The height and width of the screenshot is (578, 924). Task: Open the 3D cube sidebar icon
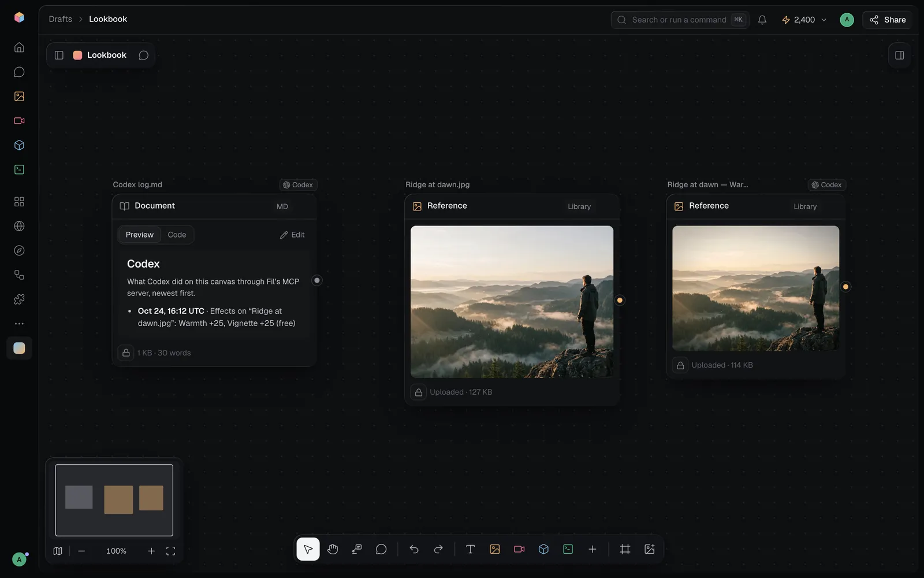(19, 145)
